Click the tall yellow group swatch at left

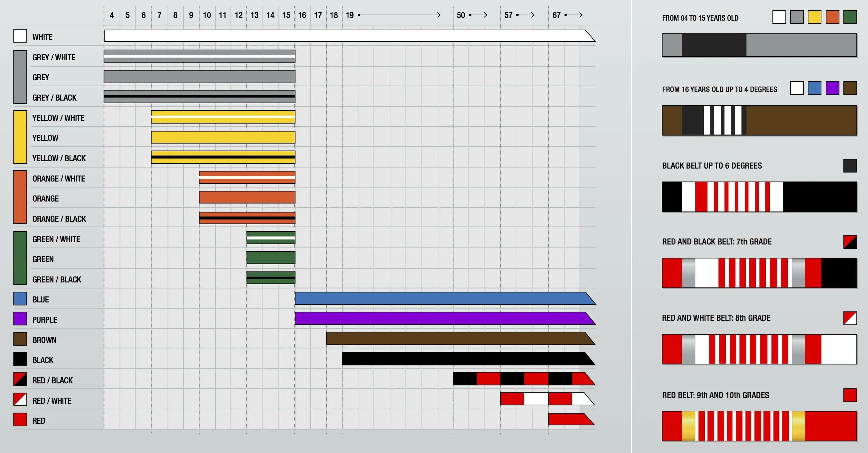click(20, 137)
